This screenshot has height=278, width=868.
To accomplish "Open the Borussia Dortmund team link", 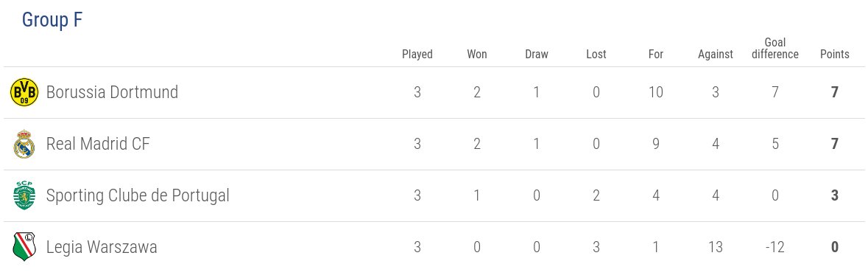I will coord(113,92).
